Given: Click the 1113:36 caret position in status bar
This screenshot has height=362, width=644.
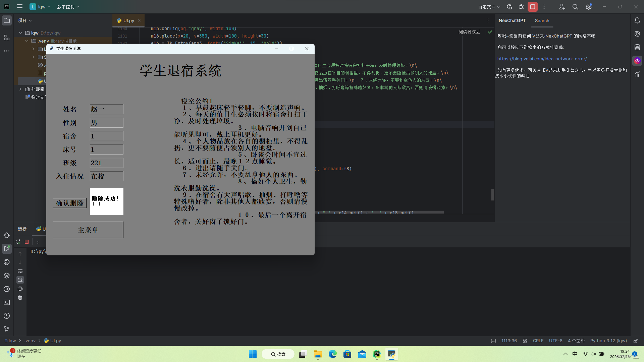Looking at the screenshot, I should coord(509,341).
